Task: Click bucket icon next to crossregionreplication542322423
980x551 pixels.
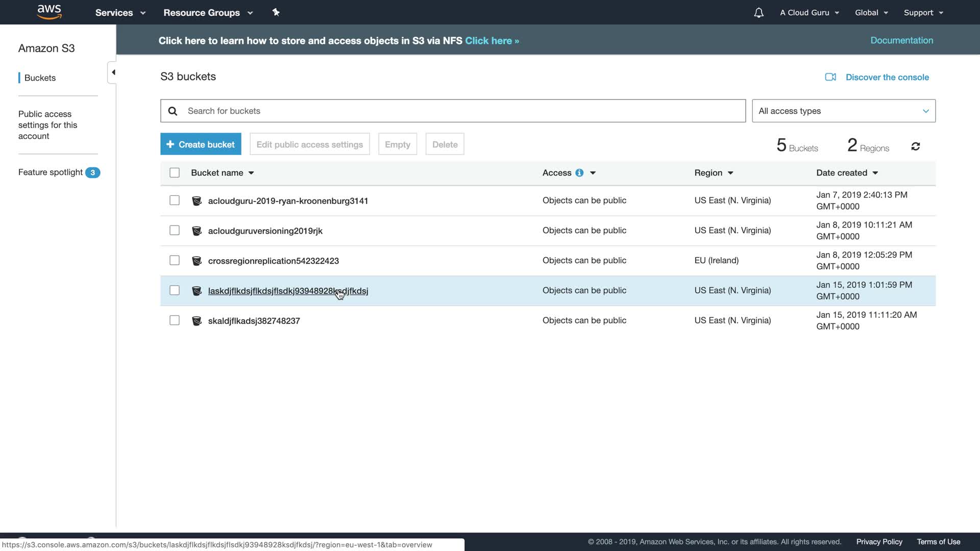Action: [x=197, y=261]
